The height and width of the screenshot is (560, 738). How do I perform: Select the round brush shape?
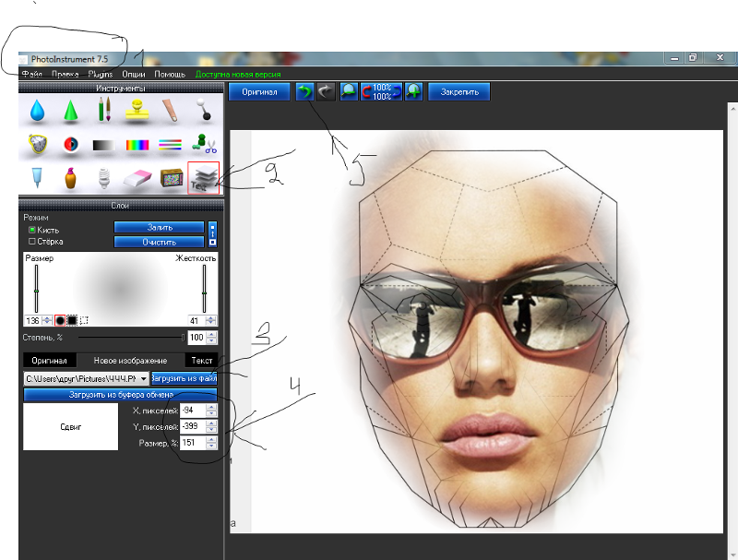(60, 320)
